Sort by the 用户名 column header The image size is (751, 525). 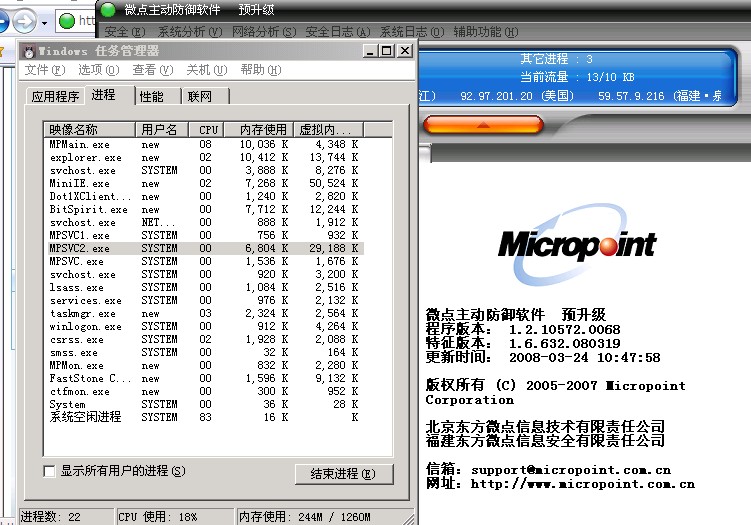[x=162, y=130]
